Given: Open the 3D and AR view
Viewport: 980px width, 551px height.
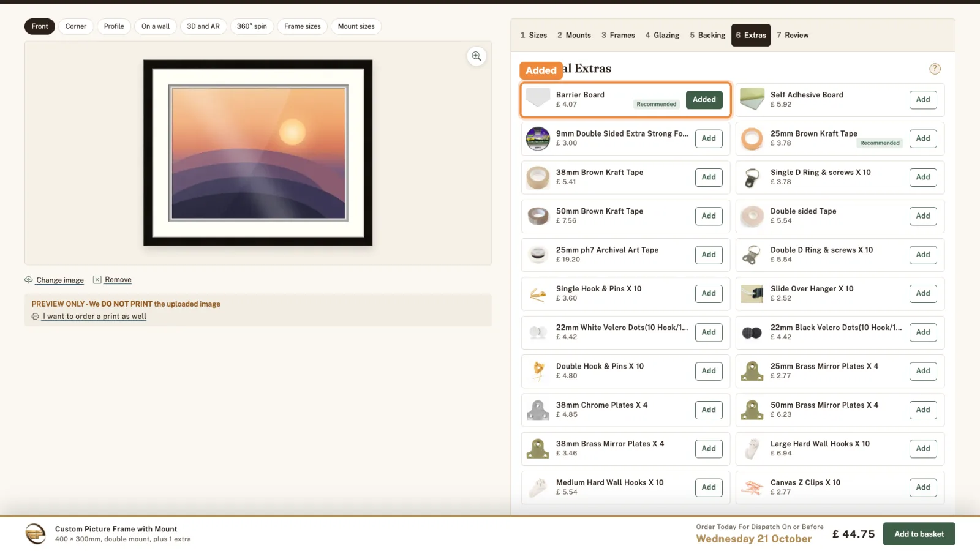Looking at the screenshot, I should click(x=203, y=26).
